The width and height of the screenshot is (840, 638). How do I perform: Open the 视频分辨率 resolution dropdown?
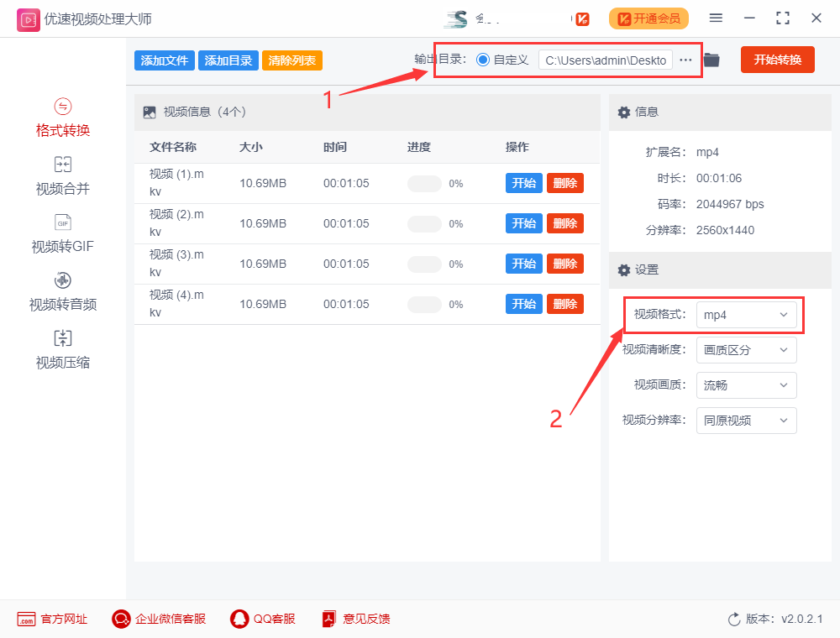(x=746, y=421)
